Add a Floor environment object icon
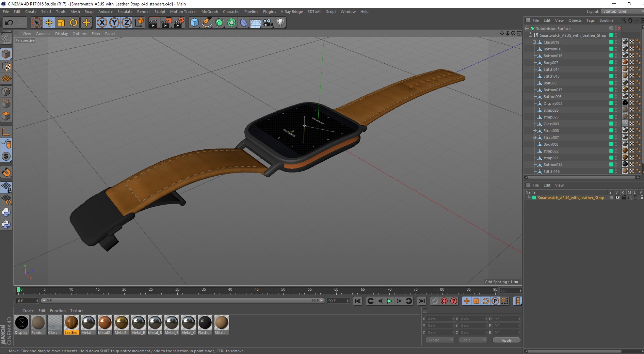The image size is (644, 354). pos(256,23)
